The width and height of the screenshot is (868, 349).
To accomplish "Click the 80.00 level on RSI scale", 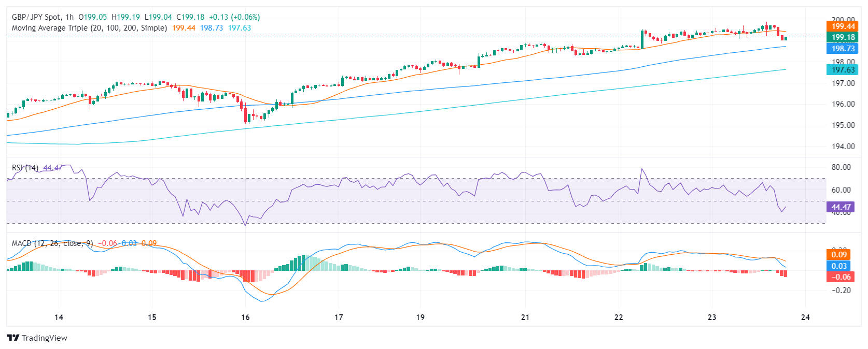I will (841, 167).
